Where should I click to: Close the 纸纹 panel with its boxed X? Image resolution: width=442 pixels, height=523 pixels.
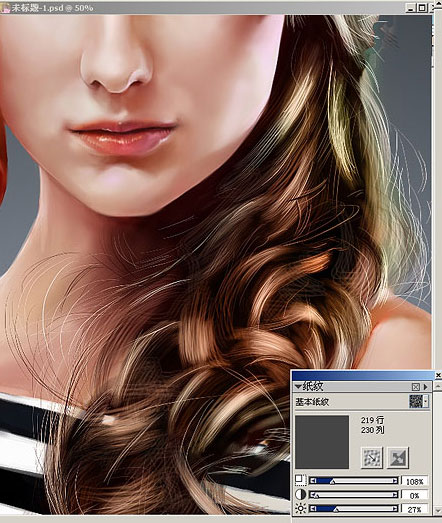pos(415,387)
